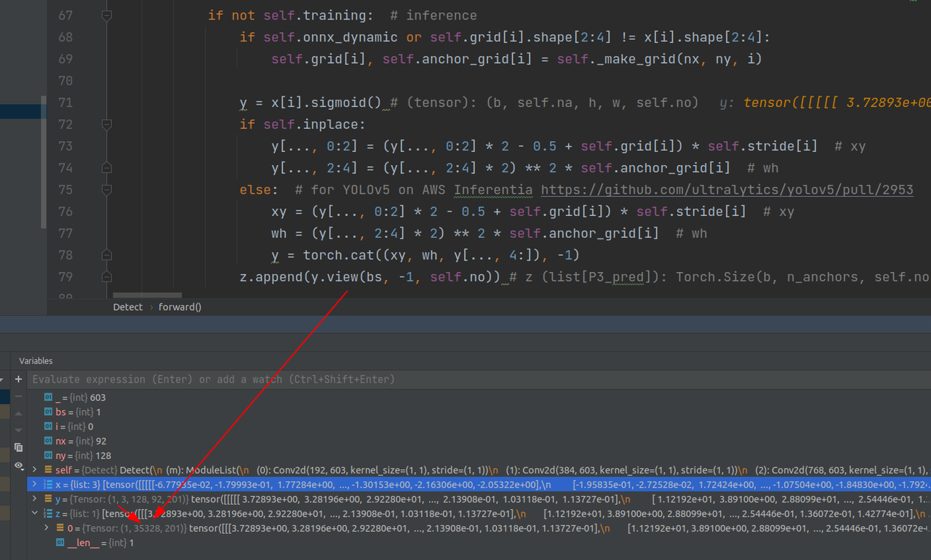Click the z variable name in Variables
The width and height of the screenshot is (931, 560).
(57, 513)
